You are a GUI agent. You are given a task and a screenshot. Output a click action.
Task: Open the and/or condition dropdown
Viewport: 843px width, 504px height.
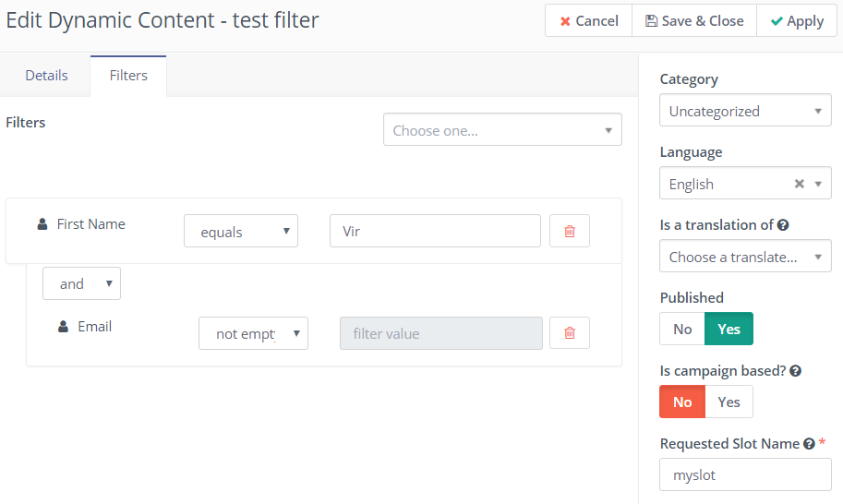click(x=81, y=284)
